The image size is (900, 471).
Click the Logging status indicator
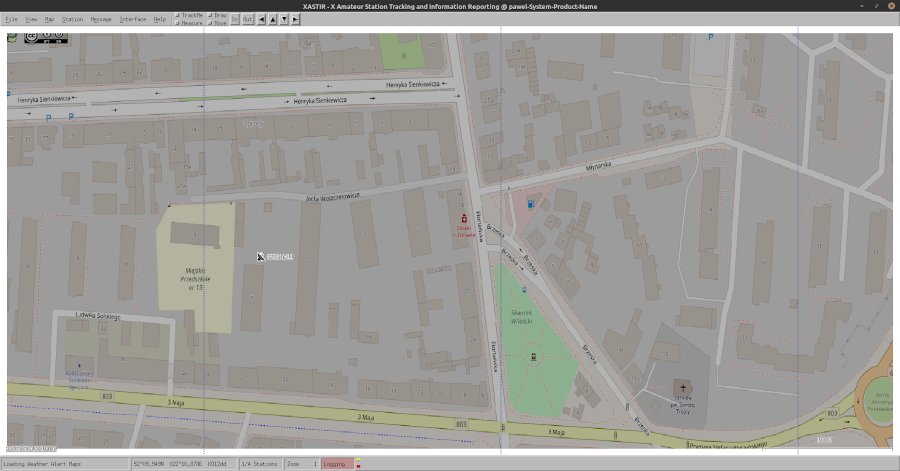coord(338,464)
